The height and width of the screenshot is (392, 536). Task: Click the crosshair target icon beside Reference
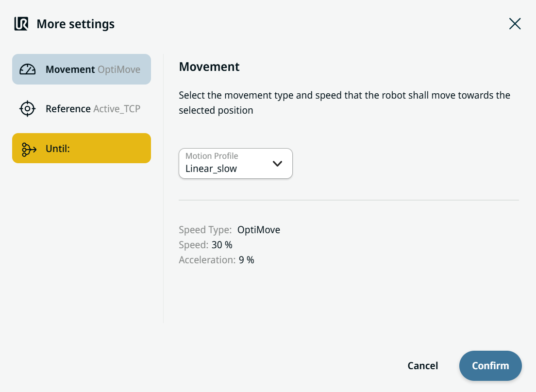(x=27, y=109)
